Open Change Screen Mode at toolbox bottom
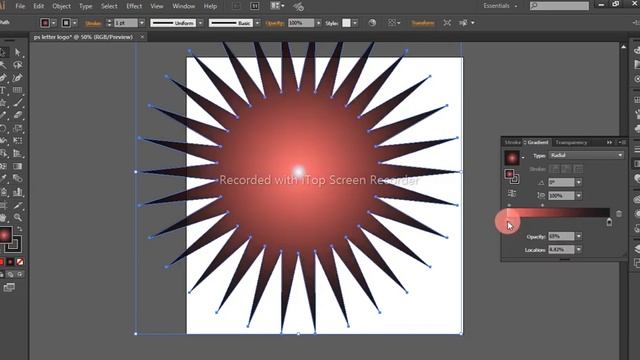 coord(9,288)
